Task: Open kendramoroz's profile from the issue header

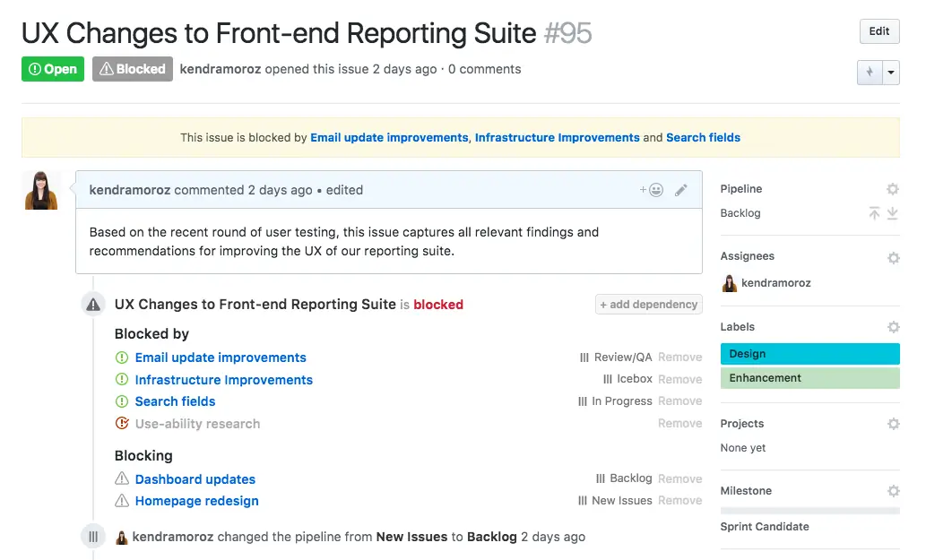Action: 221,69
